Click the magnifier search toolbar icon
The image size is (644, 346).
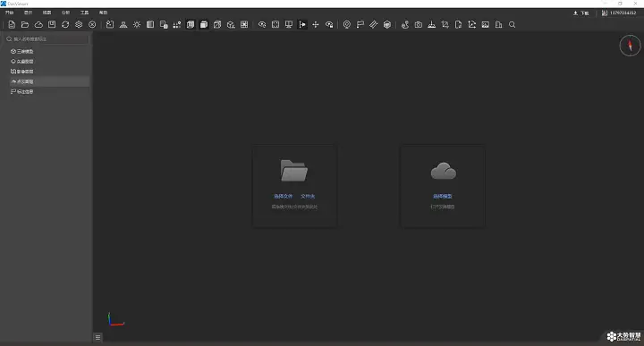pyautogui.click(x=513, y=25)
